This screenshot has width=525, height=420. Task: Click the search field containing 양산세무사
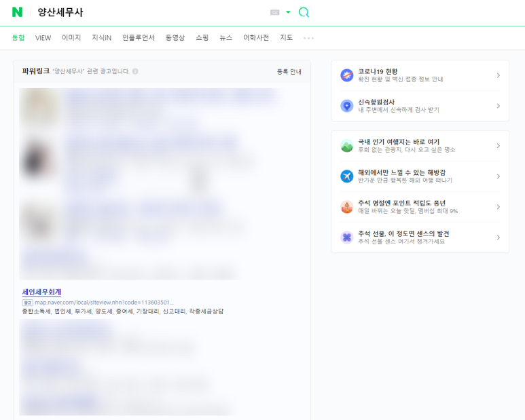(151, 12)
